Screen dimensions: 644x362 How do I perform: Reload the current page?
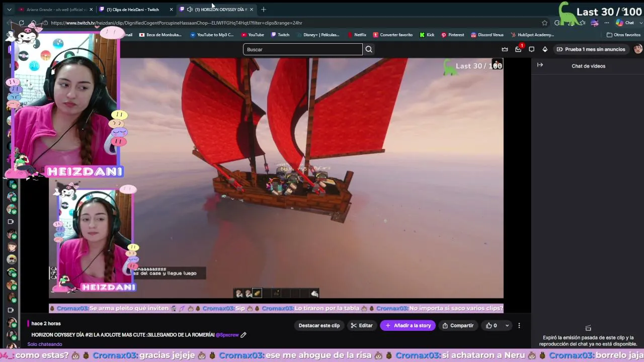[x=22, y=23]
